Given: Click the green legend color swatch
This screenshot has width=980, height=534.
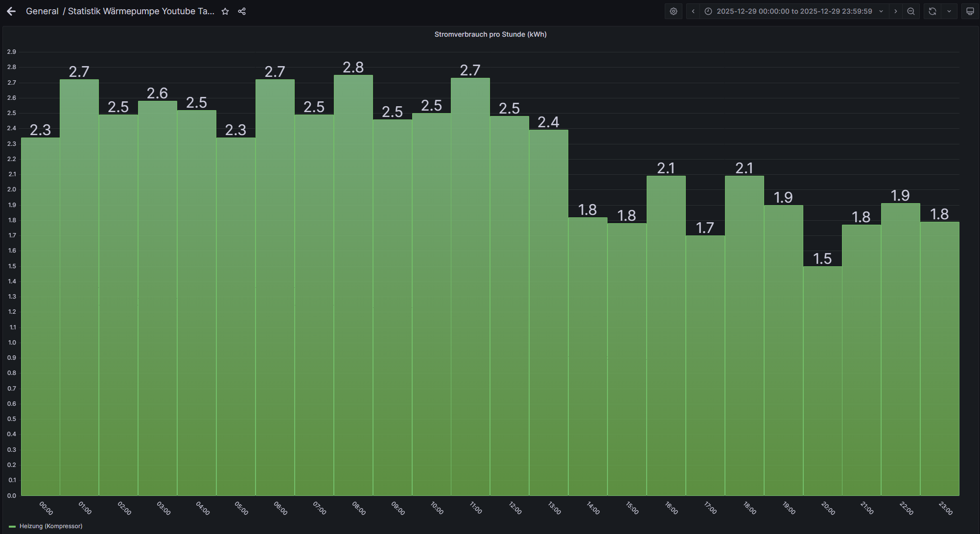Looking at the screenshot, I should [x=12, y=527].
